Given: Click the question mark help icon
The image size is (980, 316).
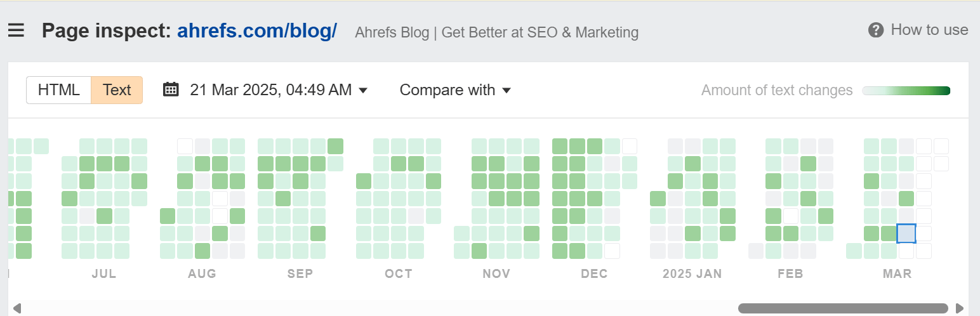Looking at the screenshot, I should 876,30.
